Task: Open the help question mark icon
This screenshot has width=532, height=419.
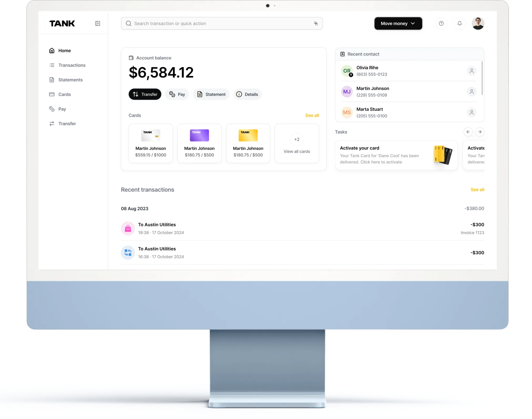Action: point(441,23)
